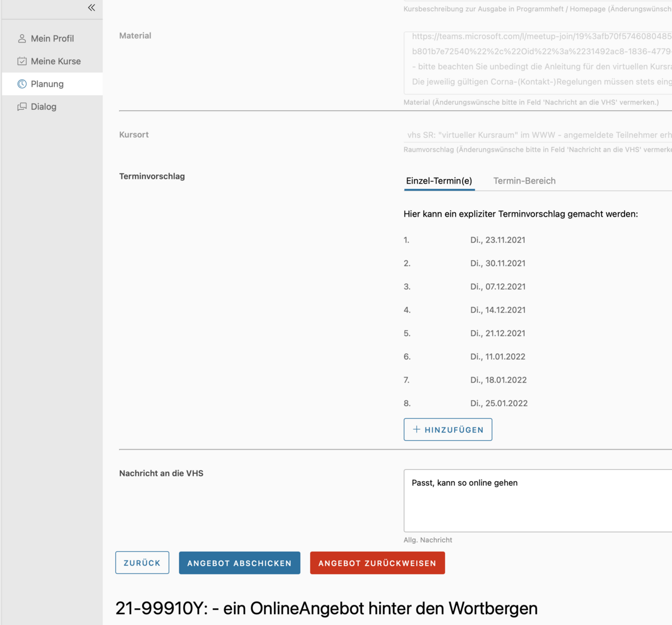The image size is (672, 625).
Task: Go back with the Zurück button
Action: coord(142,563)
